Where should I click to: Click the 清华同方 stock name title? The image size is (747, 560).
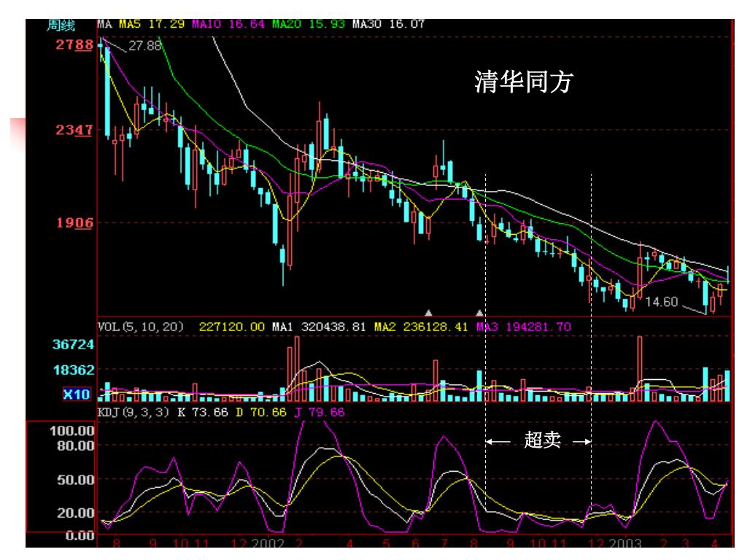524,82
